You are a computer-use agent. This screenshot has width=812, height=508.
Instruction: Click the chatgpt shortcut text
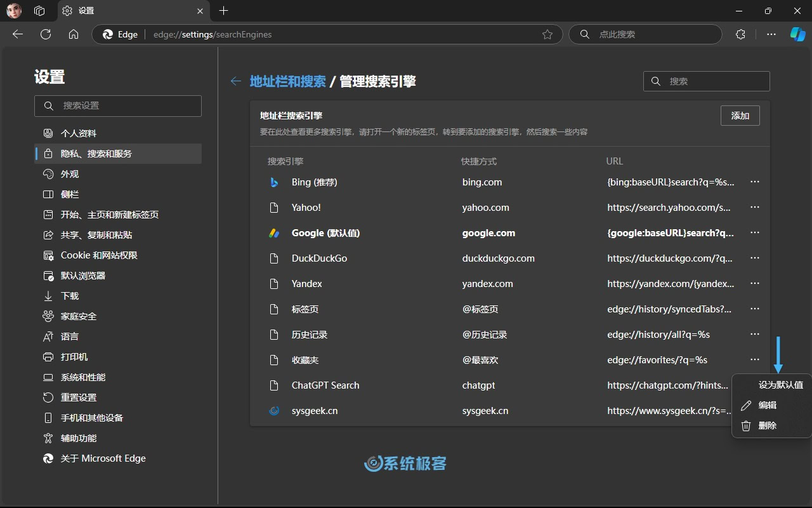(479, 385)
